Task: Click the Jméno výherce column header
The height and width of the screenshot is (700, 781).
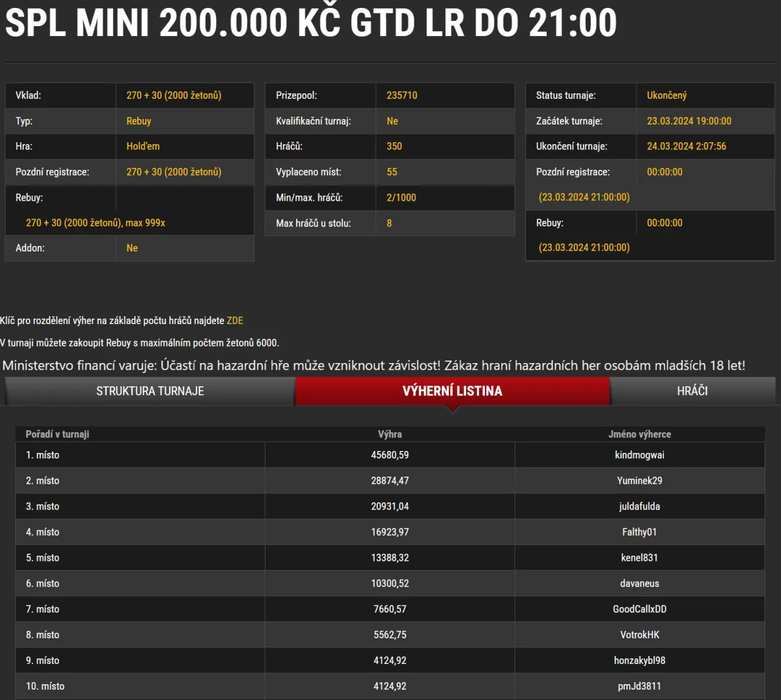Action: (639, 434)
